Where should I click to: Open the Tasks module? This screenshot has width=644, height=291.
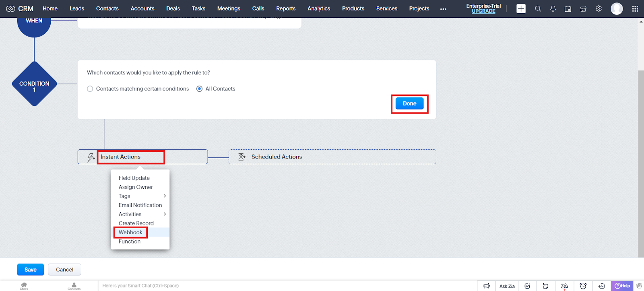pos(198,8)
